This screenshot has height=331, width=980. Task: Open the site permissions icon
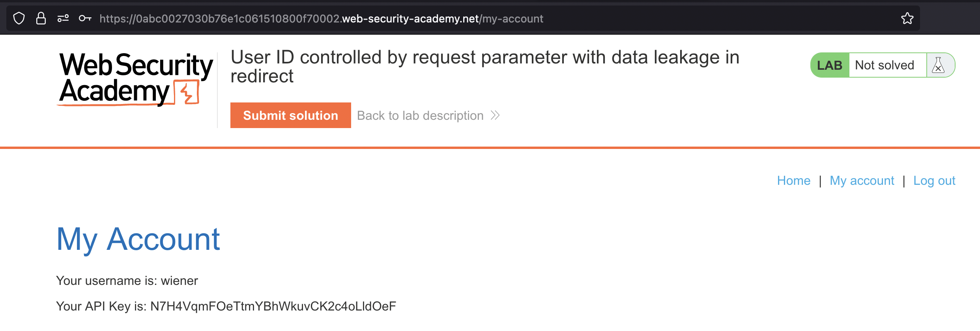coord(63,19)
